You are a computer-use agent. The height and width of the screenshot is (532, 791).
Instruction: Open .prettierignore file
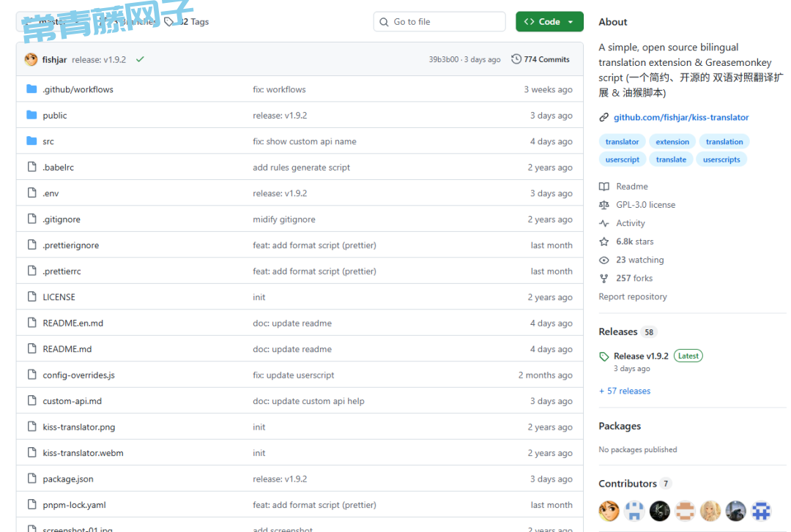(x=70, y=245)
